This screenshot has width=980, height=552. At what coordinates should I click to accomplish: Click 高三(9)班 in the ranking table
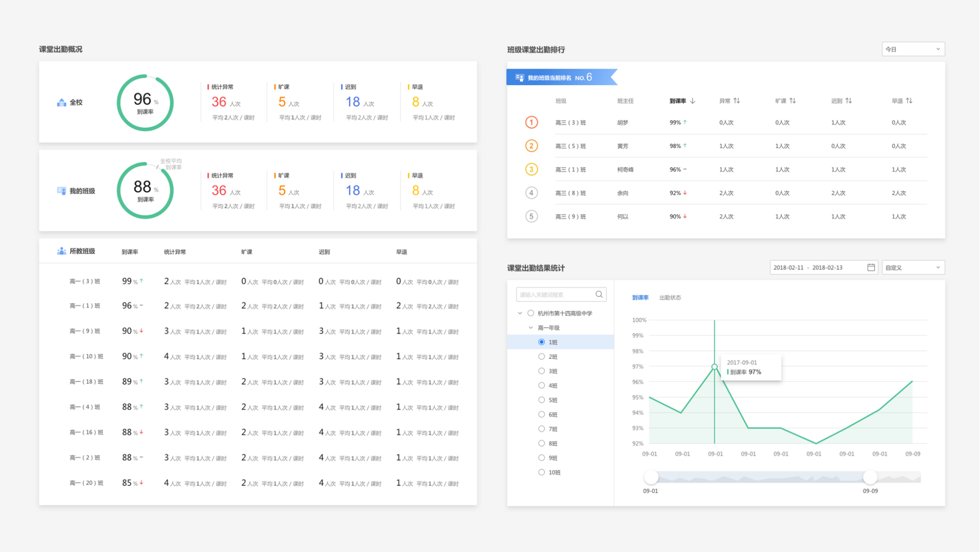pos(570,216)
